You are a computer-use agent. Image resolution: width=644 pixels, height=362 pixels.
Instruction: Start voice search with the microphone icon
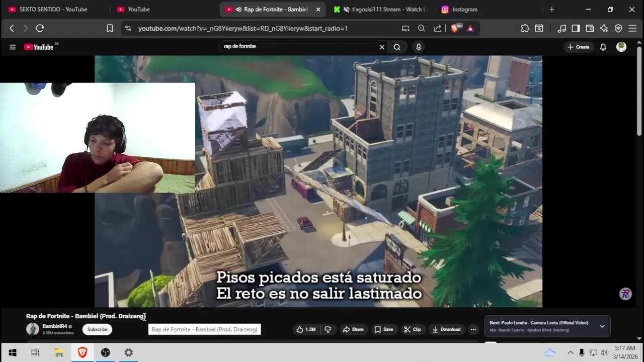(x=419, y=47)
